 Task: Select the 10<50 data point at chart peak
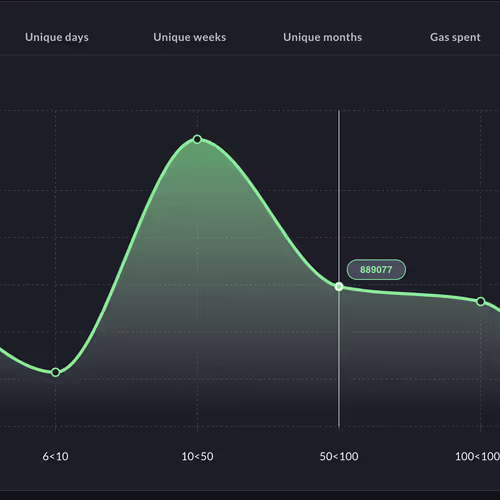(x=197, y=139)
